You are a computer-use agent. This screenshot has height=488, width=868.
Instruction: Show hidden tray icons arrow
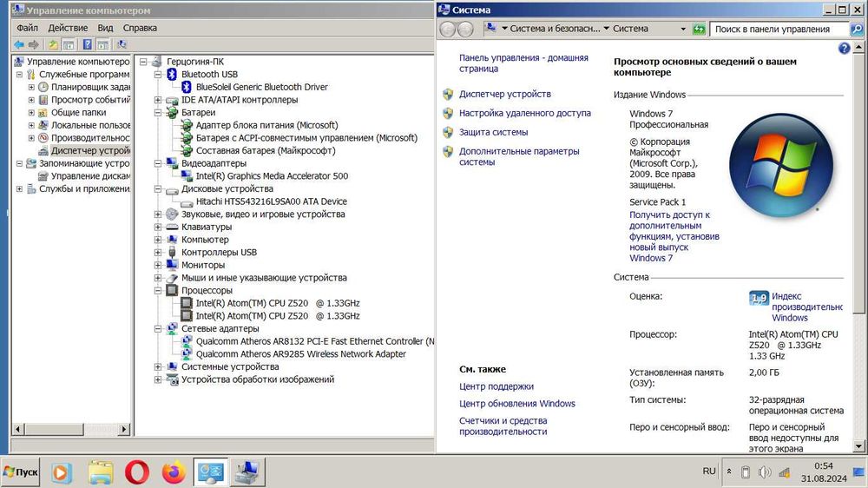point(729,472)
